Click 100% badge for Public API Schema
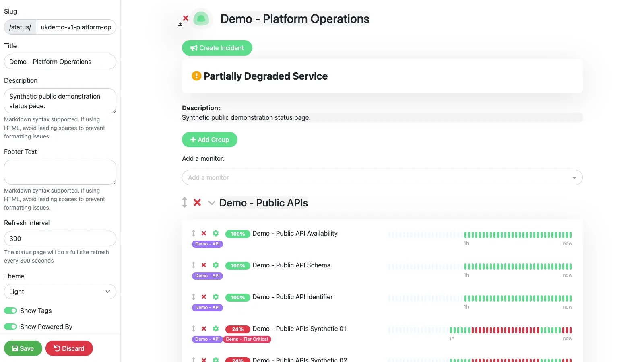This screenshot has width=644, height=362. pos(238,265)
